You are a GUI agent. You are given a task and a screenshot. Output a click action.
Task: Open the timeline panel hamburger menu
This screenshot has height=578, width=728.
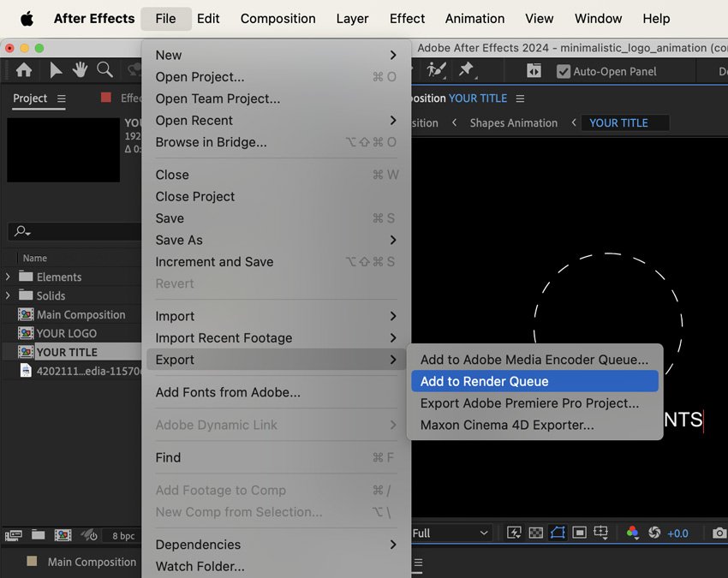418,563
